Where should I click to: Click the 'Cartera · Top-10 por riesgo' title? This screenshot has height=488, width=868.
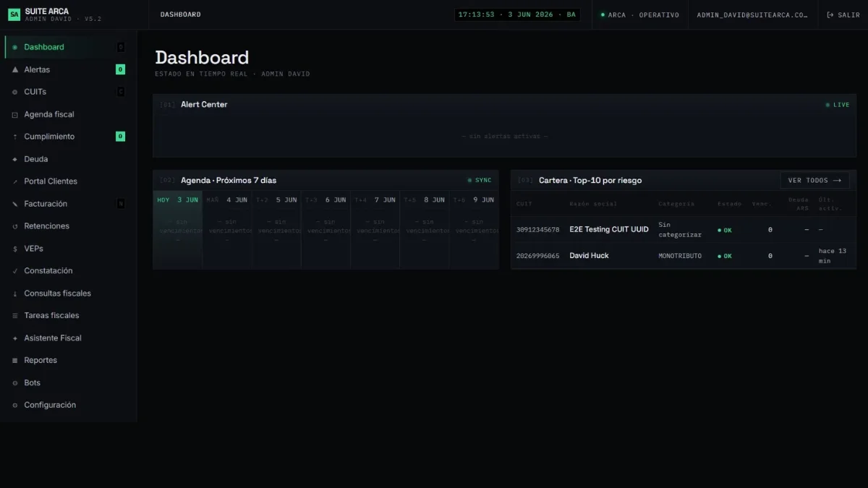point(590,181)
